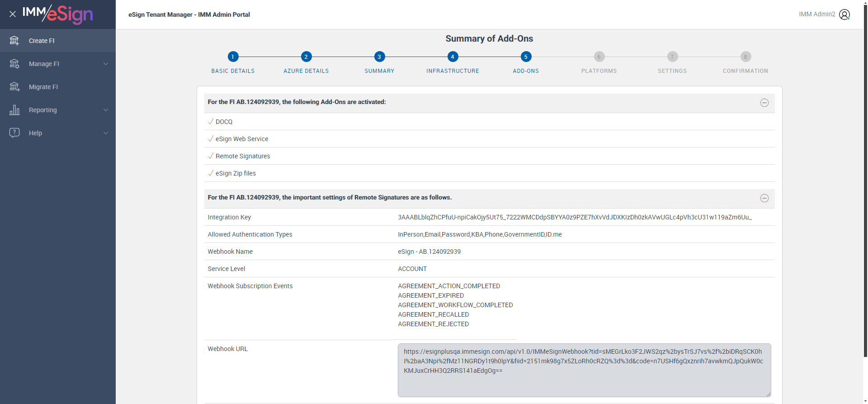This screenshot has height=404, width=868.
Task: Close the sidebar with the X icon
Action: tap(13, 14)
